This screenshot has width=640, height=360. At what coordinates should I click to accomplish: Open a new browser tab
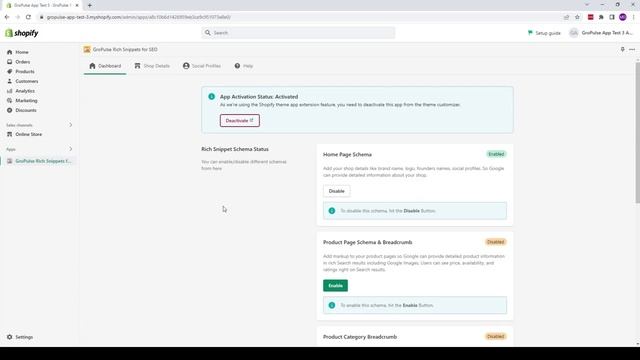[x=89, y=6]
